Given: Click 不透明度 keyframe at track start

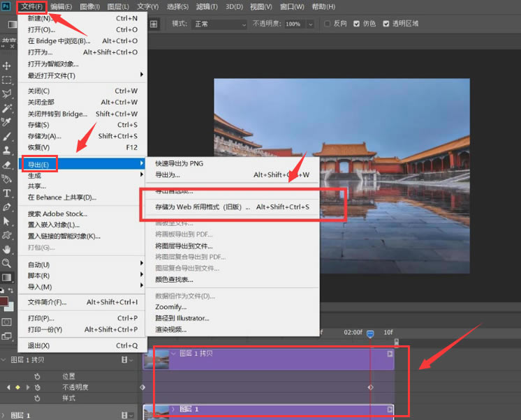Looking at the screenshot, I should point(143,387).
